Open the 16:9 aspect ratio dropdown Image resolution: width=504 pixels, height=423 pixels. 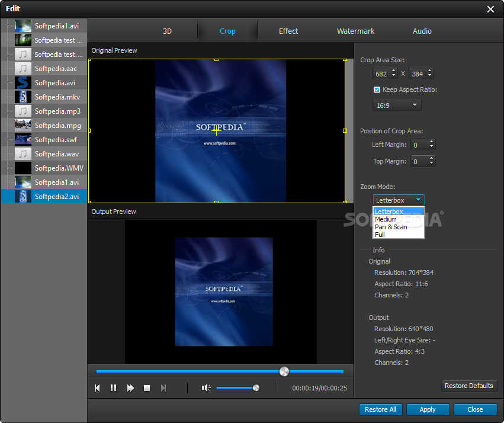396,105
